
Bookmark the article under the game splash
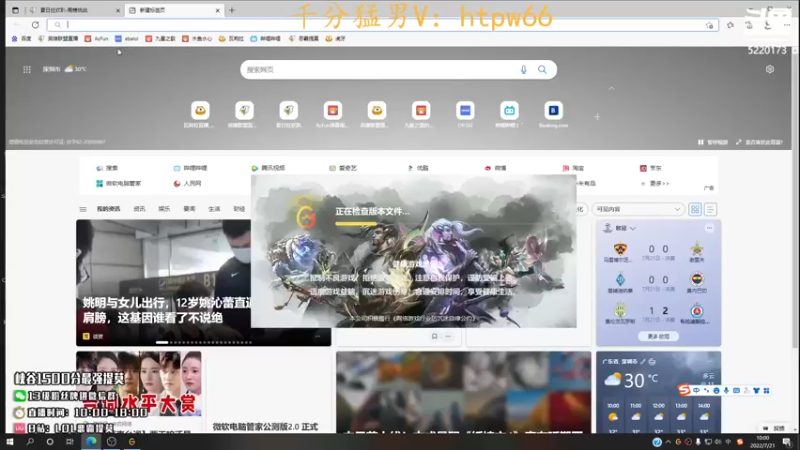click(x=434, y=336)
